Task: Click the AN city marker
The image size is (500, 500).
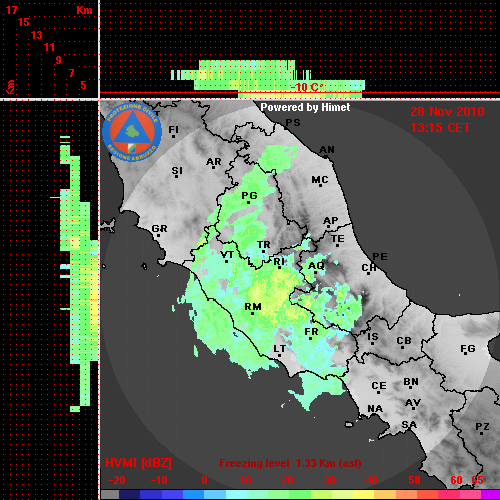Action: click(327, 151)
